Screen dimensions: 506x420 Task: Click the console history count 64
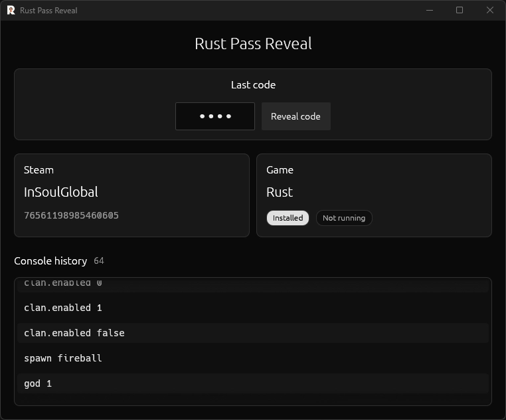(99, 261)
